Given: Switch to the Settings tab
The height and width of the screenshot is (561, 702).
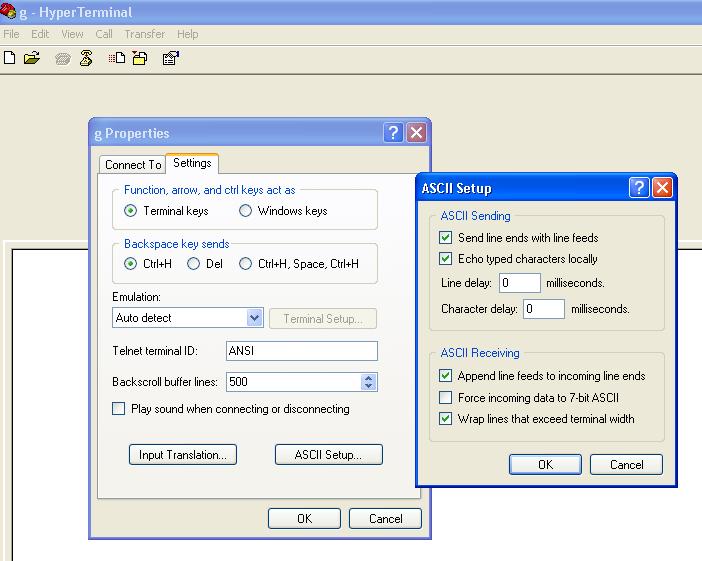Looking at the screenshot, I should (x=192, y=163).
